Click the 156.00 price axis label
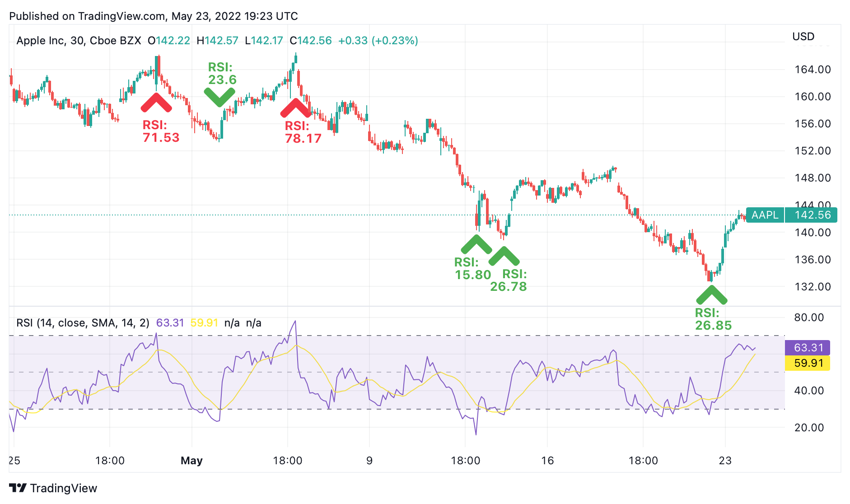The image size is (850, 504). coord(813,124)
